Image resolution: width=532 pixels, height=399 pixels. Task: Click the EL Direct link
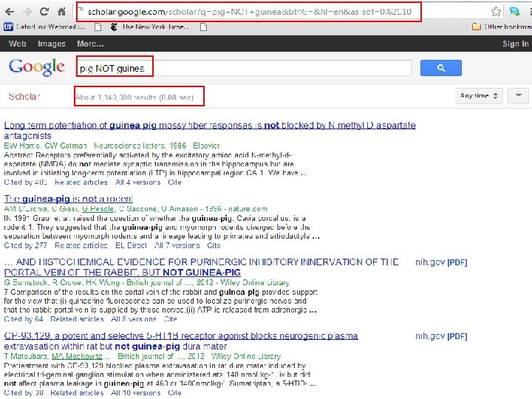tap(131, 245)
